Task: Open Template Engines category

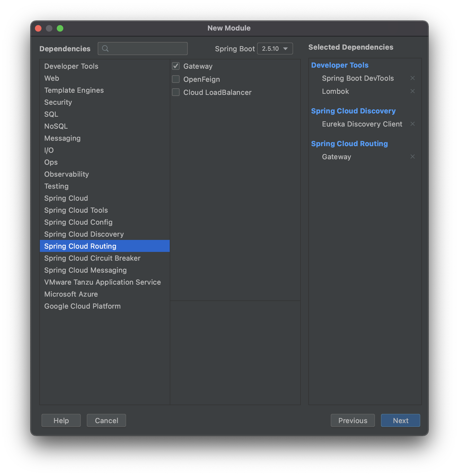Action: click(x=105, y=90)
